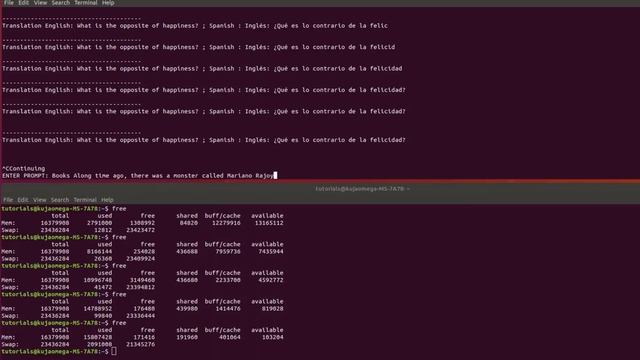640x360 pixels.
Task: Open the View menu in the upper terminal window
Action: pos(40,3)
